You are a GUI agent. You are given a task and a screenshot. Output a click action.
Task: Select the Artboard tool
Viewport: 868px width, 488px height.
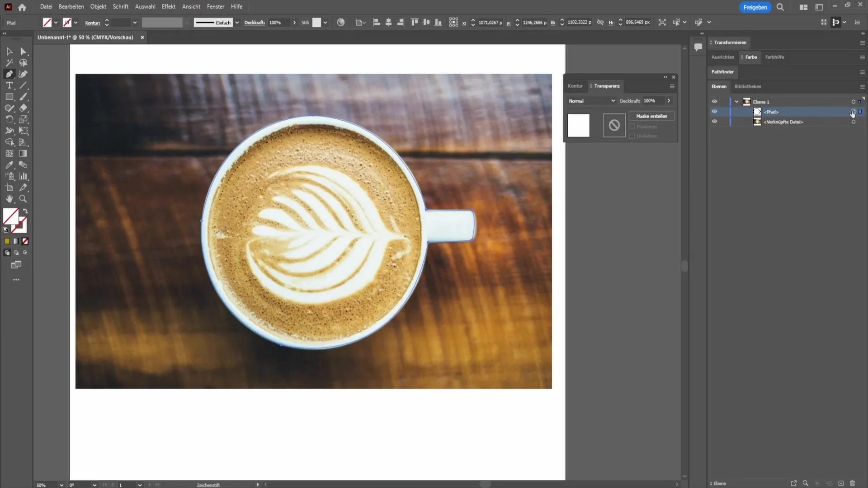tap(9, 188)
